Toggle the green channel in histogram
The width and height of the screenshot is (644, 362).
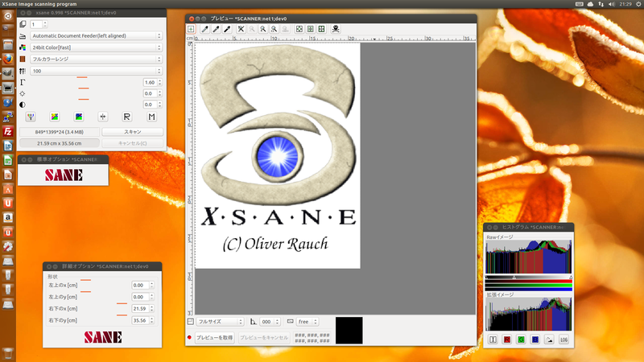pyautogui.click(x=521, y=339)
